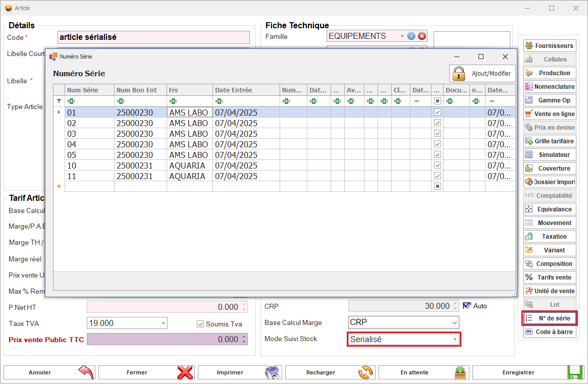588x384 pixels.
Task: Toggle the Auto checkbox next to CRP
Action: (x=466, y=306)
